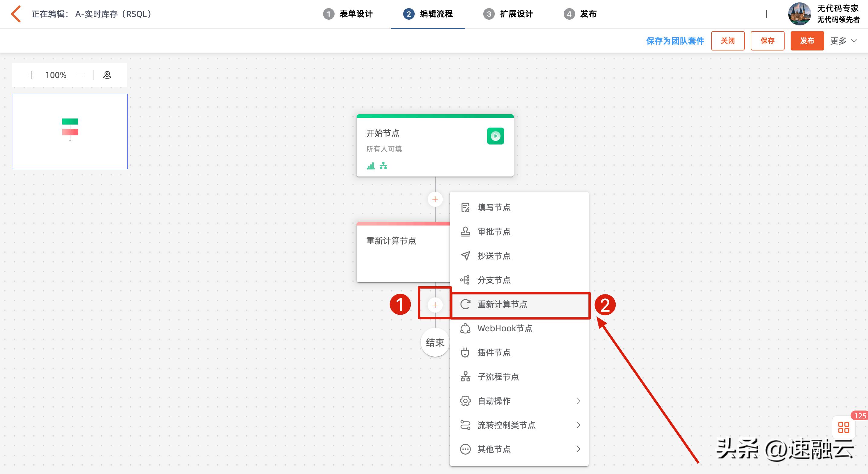Click the 发布 button

coord(807,41)
